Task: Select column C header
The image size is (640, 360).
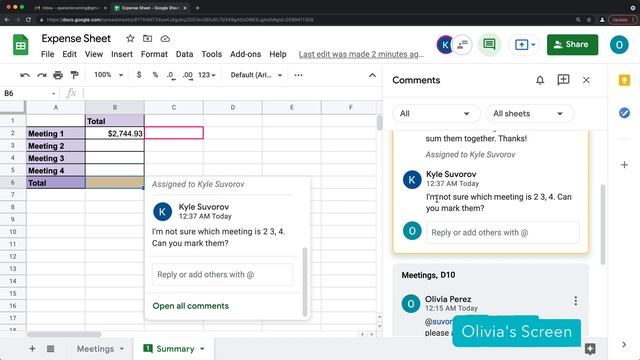Action: 174,107
